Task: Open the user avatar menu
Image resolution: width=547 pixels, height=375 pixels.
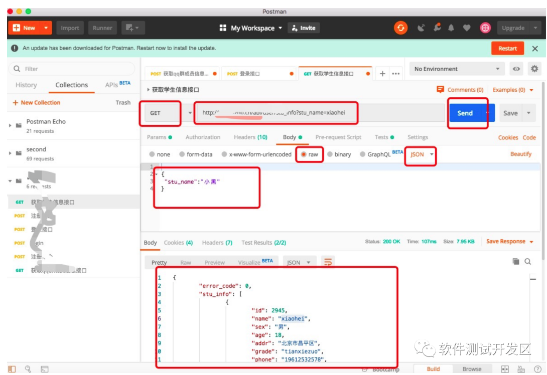Action: coord(485,28)
